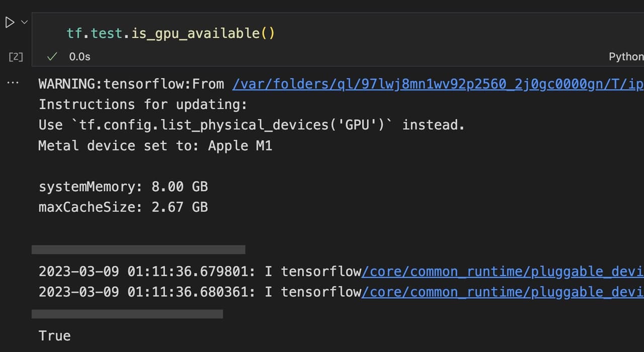Toggle the True result line selection
Viewport: 644px width, 352px height.
[x=54, y=335]
